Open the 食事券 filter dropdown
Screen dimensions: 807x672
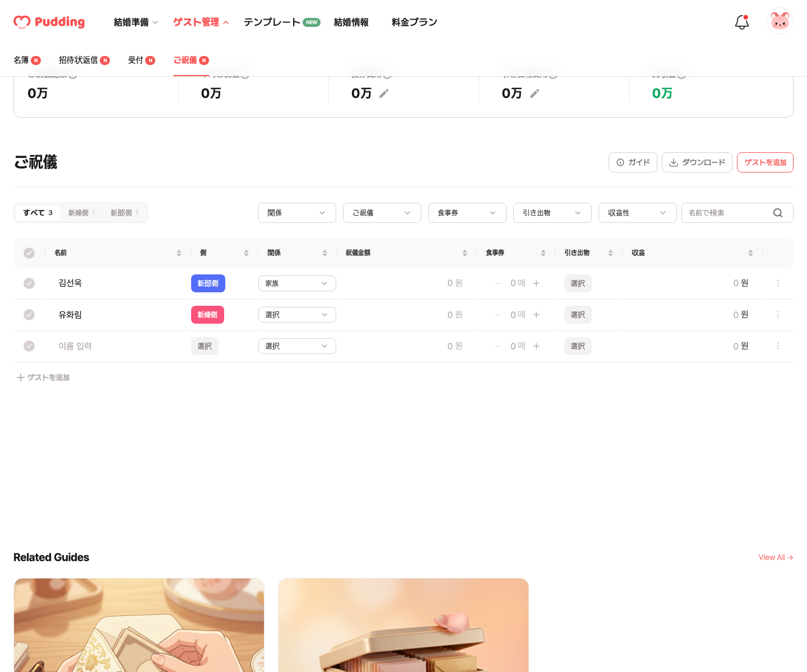point(467,213)
